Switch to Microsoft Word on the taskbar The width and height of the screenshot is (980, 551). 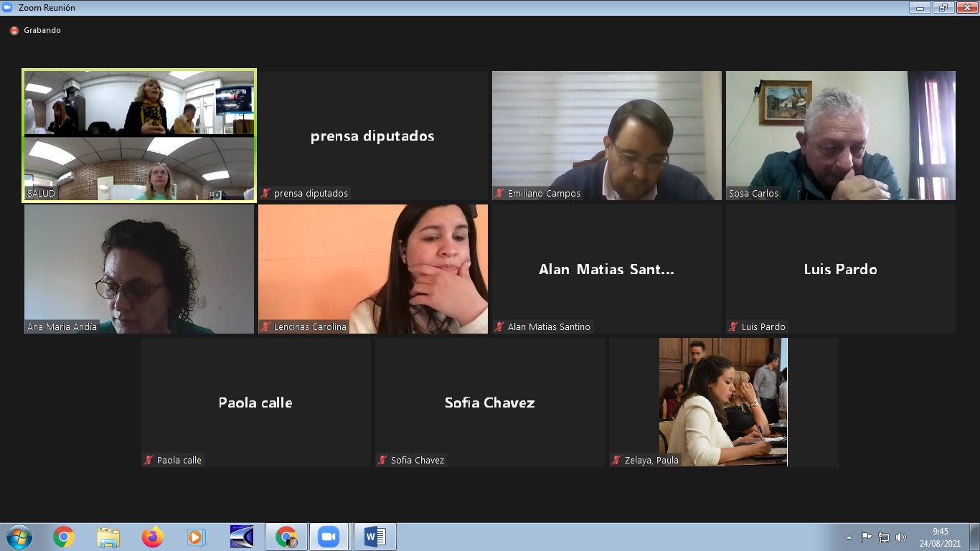[x=374, y=537]
